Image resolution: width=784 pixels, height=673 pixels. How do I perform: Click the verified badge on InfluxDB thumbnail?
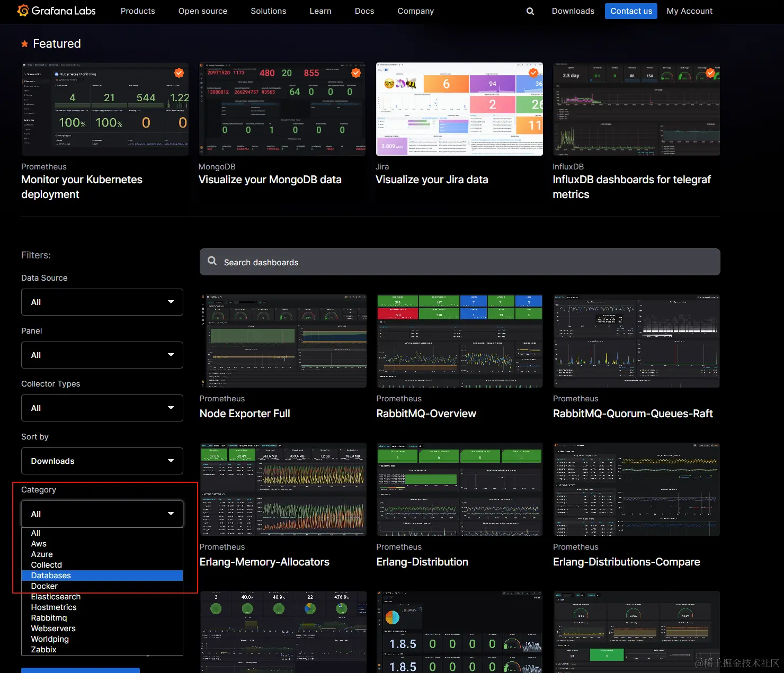point(710,73)
